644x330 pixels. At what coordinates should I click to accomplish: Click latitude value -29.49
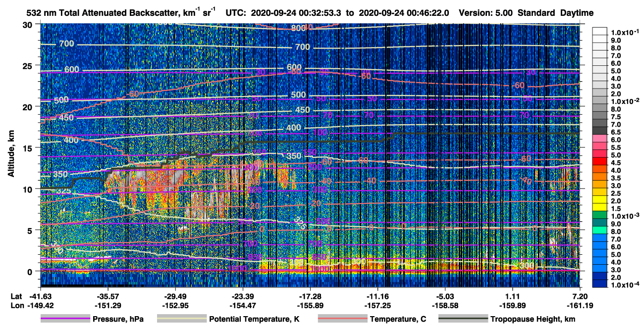175,296
